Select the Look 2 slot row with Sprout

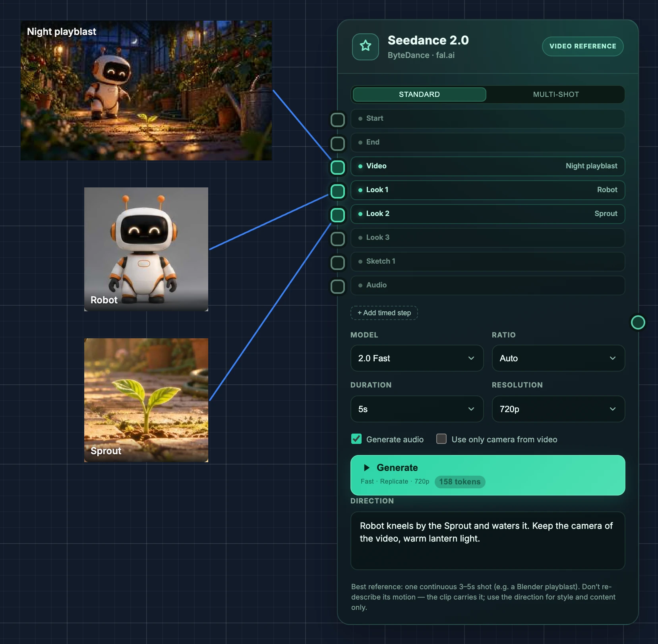click(488, 214)
